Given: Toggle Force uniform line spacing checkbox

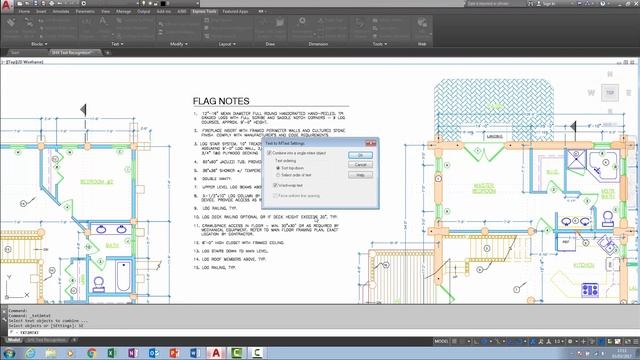Looking at the screenshot, I should pyautogui.click(x=296, y=196).
